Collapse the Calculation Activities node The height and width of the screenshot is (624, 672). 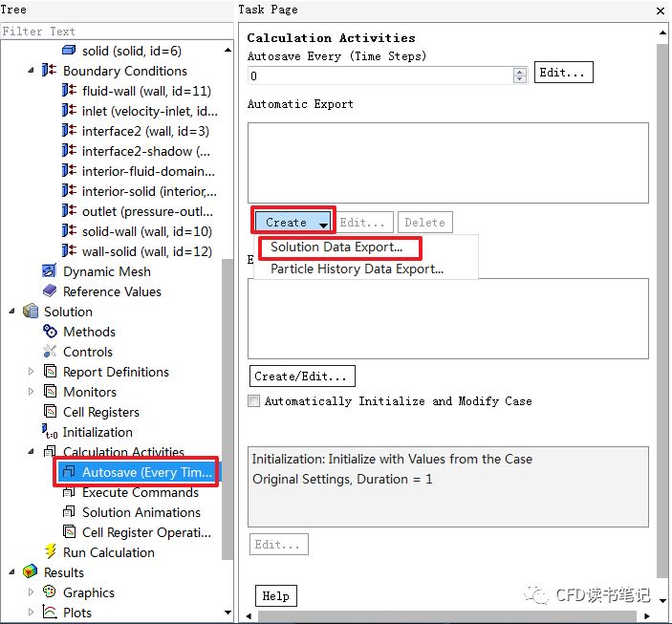tap(31, 451)
